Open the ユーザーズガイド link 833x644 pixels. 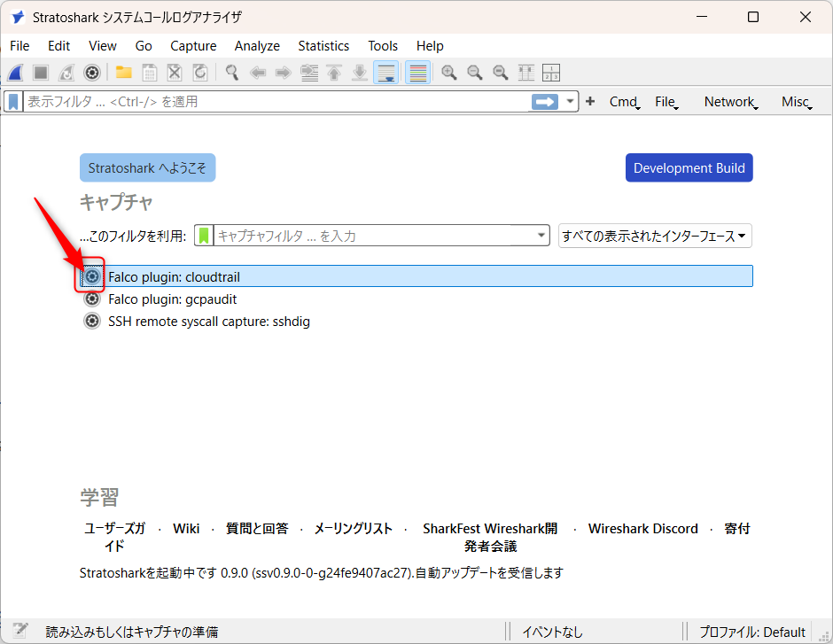tap(114, 537)
